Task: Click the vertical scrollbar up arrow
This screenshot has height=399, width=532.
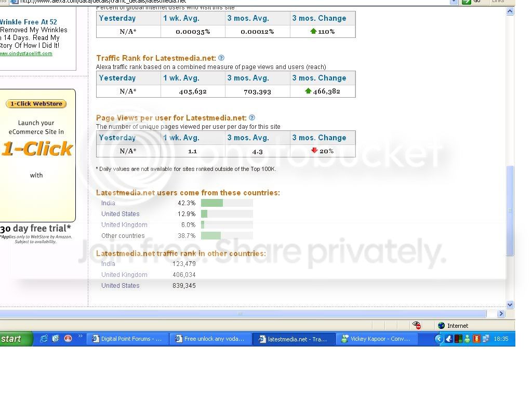Action: point(510,11)
